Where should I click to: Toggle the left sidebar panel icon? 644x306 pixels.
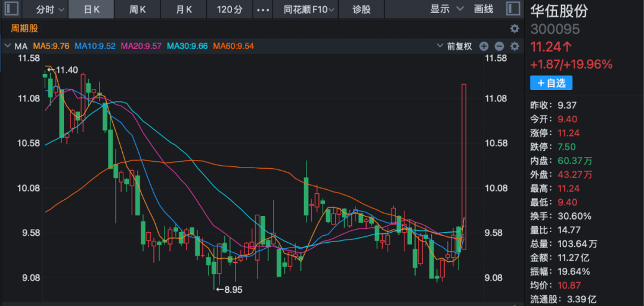click(x=13, y=9)
